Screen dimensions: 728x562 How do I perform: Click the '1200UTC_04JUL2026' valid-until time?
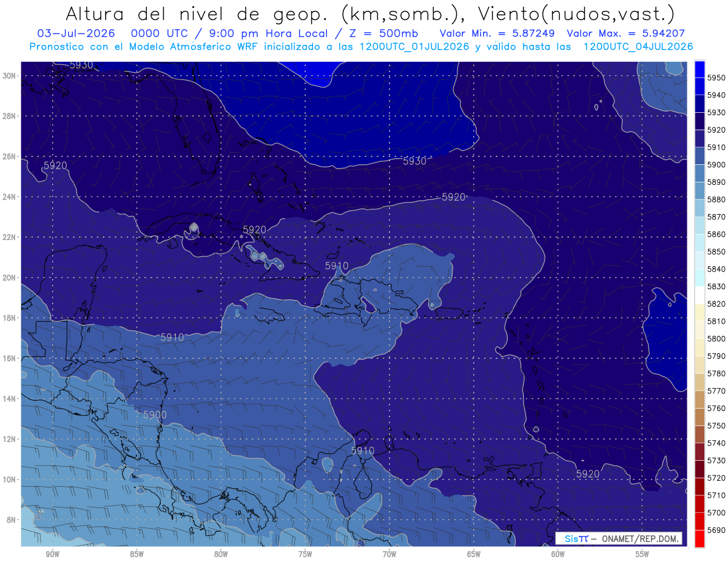[638, 47]
